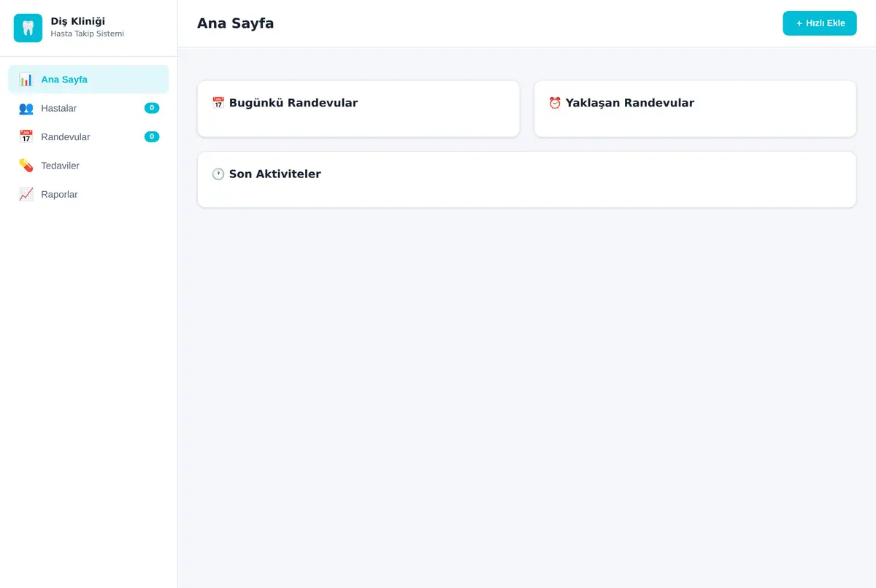Click the Diş Kliniği title text

tap(78, 21)
